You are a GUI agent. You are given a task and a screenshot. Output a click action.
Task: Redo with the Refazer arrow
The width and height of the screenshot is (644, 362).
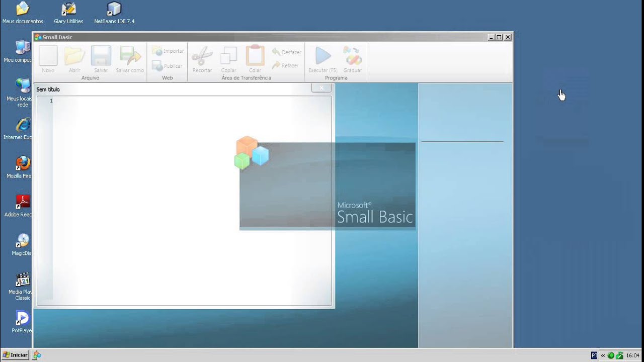[x=276, y=65]
